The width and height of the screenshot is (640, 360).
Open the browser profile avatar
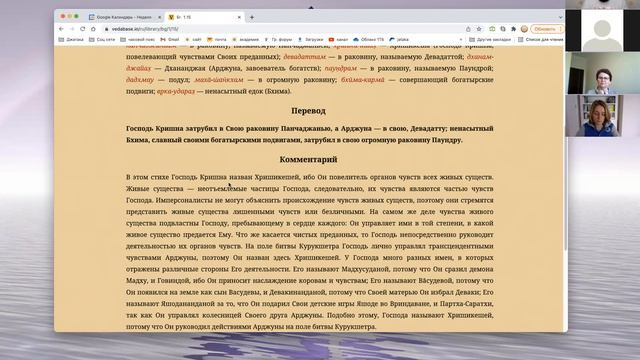524,29
